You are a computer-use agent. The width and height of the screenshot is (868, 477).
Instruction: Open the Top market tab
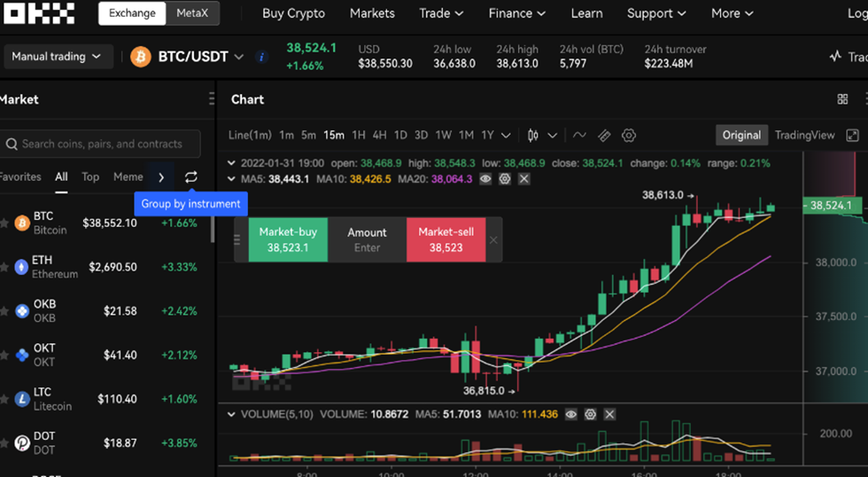(x=90, y=176)
